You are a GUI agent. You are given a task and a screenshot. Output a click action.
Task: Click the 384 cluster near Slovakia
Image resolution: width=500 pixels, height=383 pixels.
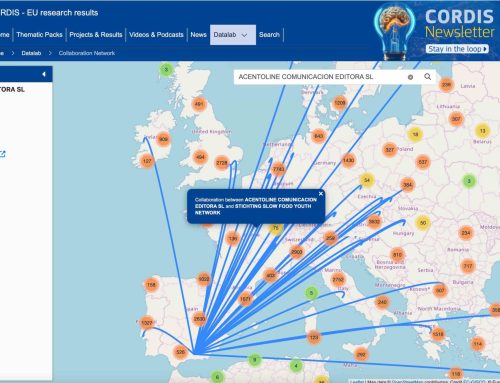tap(408, 185)
